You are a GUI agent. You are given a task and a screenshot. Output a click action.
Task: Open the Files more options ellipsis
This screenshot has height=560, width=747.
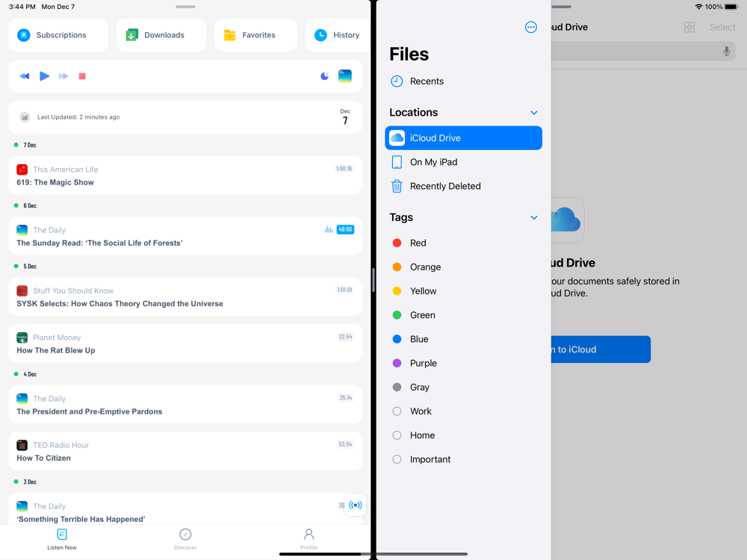tap(530, 27)
